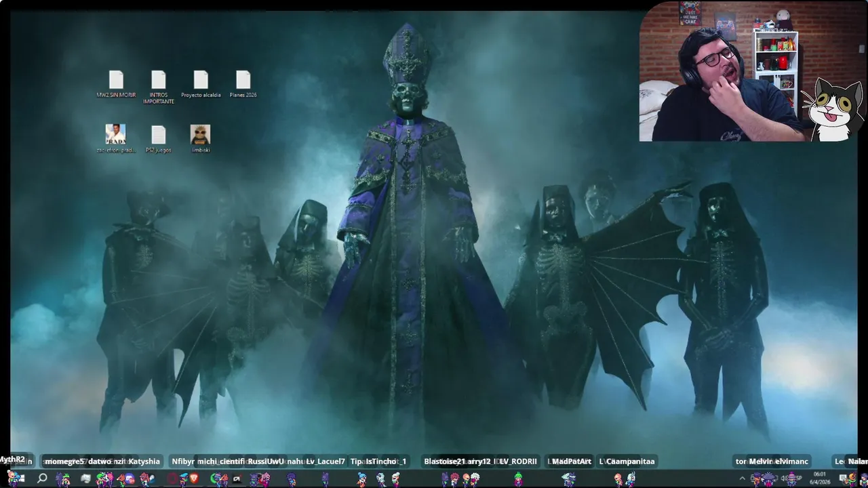Select the limbiski image file

[x=201, y=138]
